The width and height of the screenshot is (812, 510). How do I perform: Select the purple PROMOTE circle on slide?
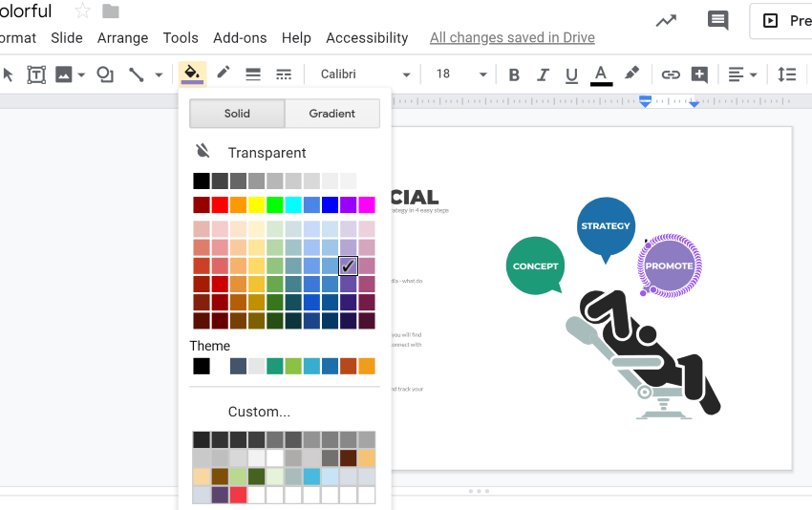click(x=669, y=266)
